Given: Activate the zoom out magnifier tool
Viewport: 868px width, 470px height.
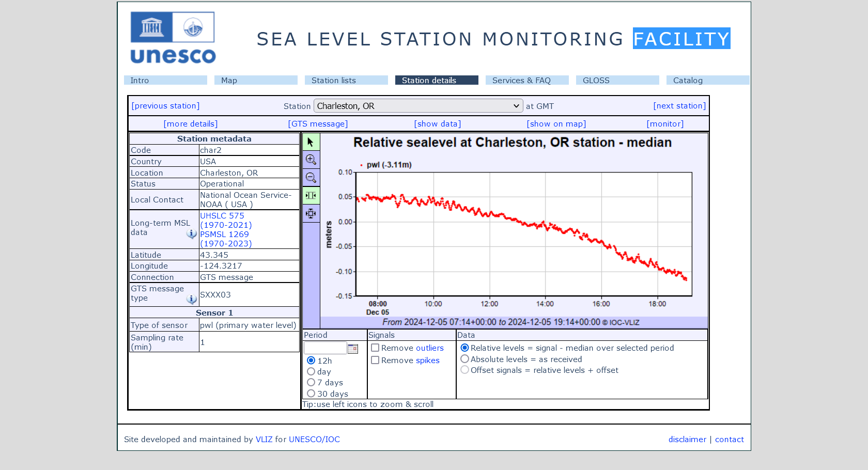Looking at the screenshot, I should pos(311,178).
